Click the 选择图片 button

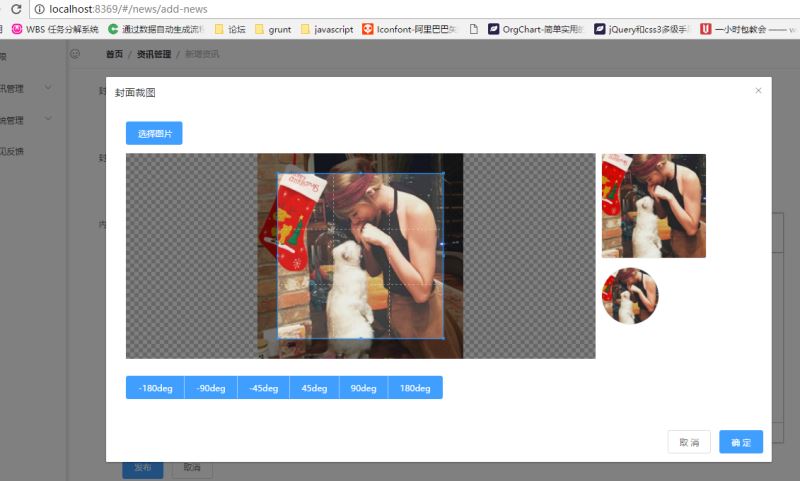click(154, 133)
